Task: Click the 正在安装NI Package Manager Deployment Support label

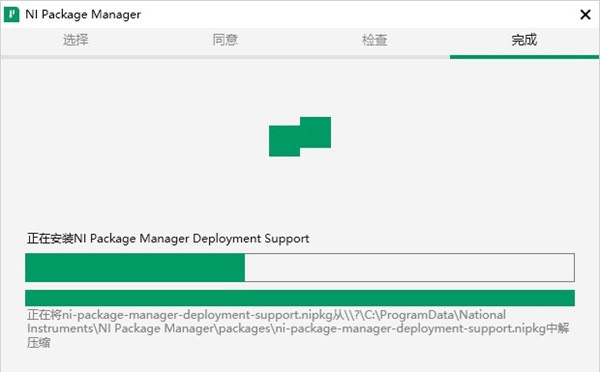Action: (x=168, y=238)
